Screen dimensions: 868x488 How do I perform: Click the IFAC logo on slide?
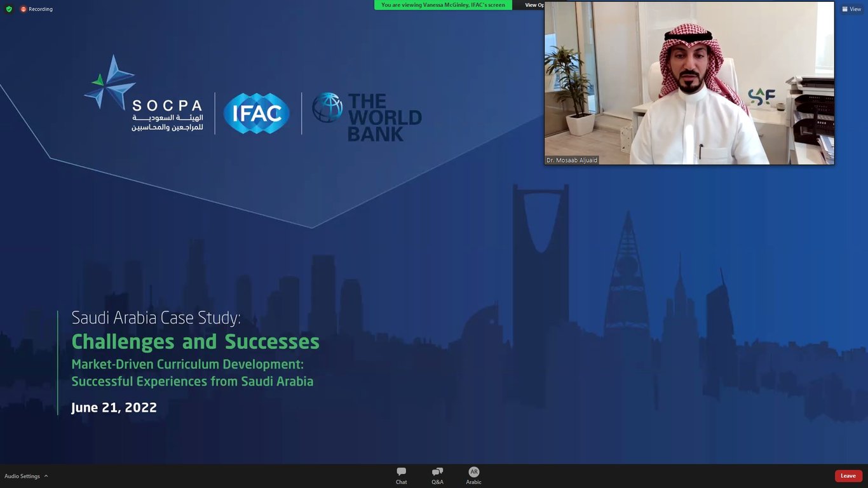[257, 113]
